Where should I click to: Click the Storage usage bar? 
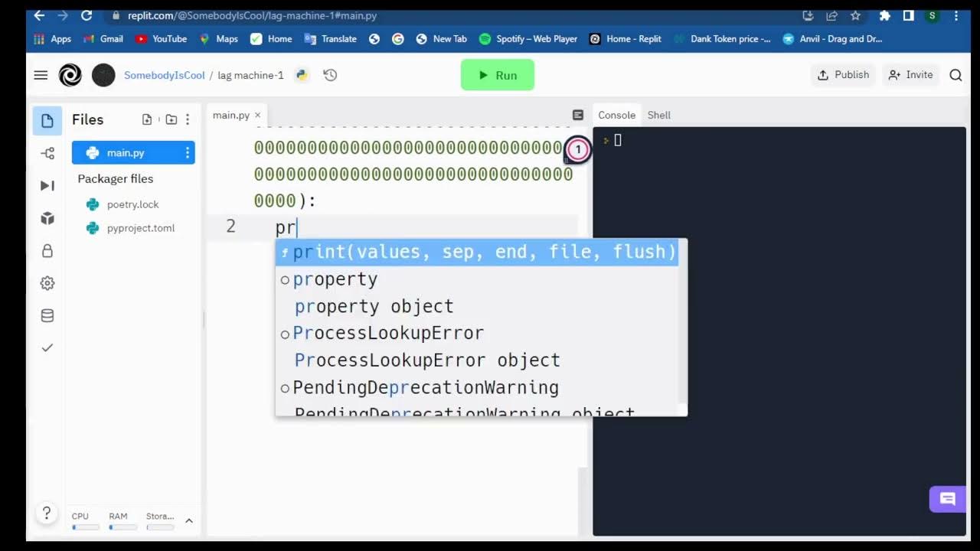click(160, 527)
